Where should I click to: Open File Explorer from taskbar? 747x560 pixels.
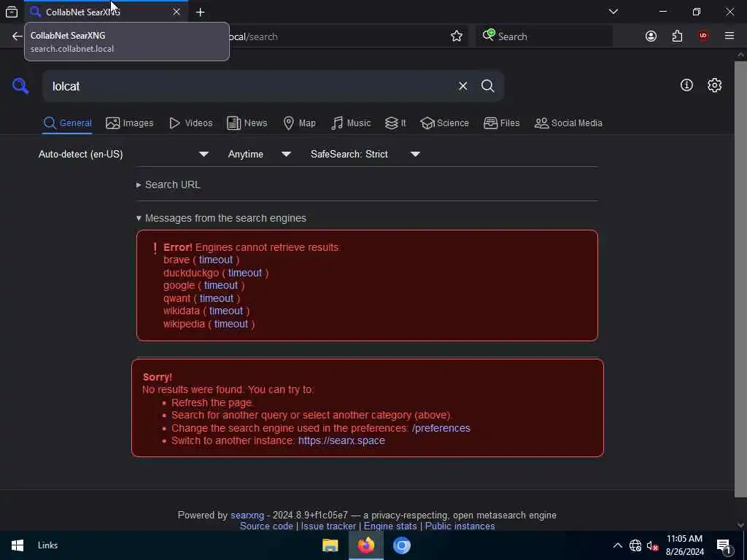coord(330,545)
